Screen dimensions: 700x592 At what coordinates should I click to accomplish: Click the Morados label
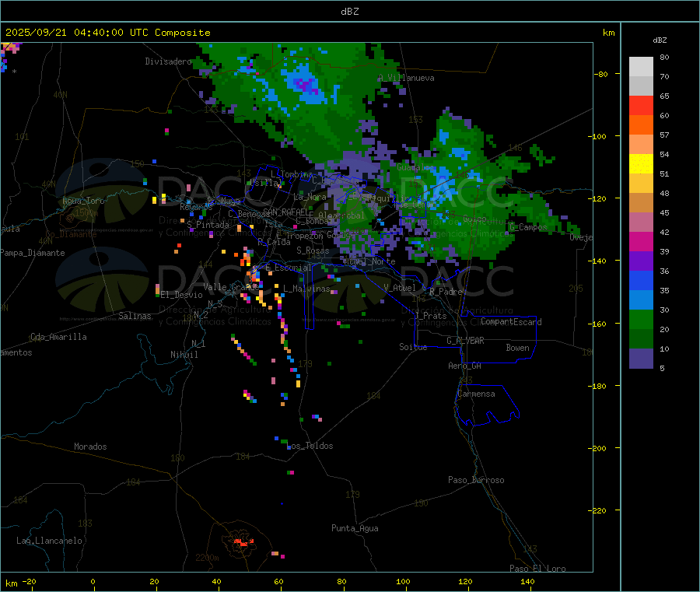90,447
